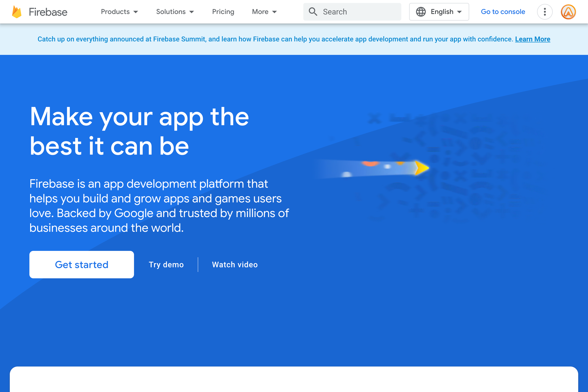Click Learn More in the Summit banner
The height and width of the screenshot is (392, 588).
[x=532, y=39]
